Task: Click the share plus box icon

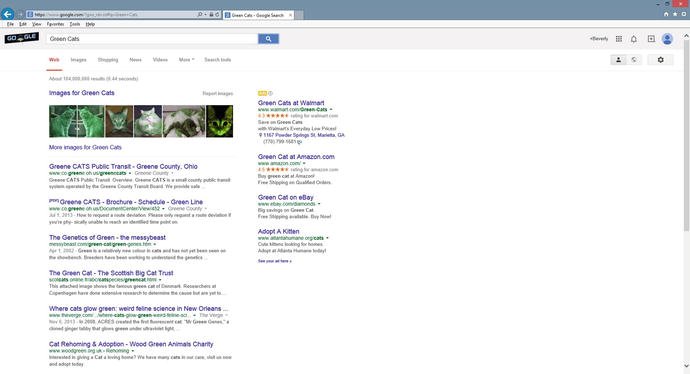Action: pos(651,39)
